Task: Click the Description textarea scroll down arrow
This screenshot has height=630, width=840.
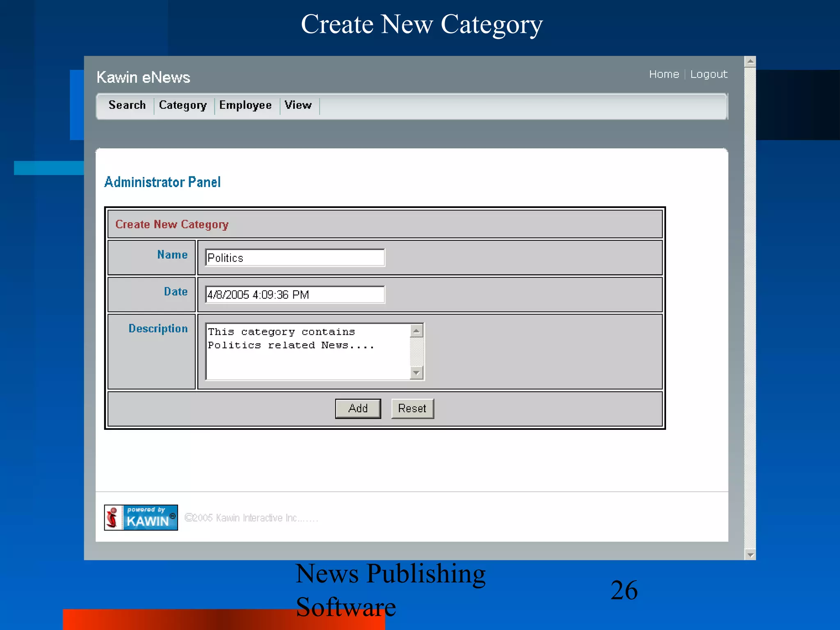Action: point(416,373)
